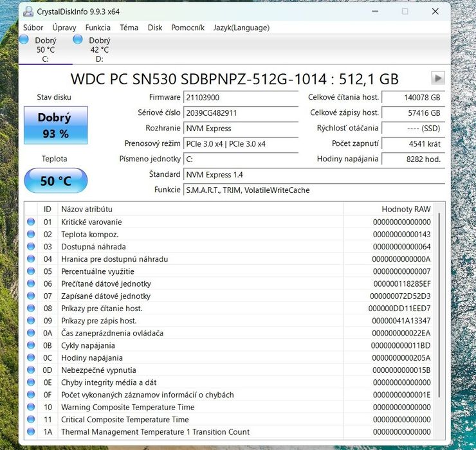
Task: Click the raw value 000000000011BD
Action: pos(401,345)
